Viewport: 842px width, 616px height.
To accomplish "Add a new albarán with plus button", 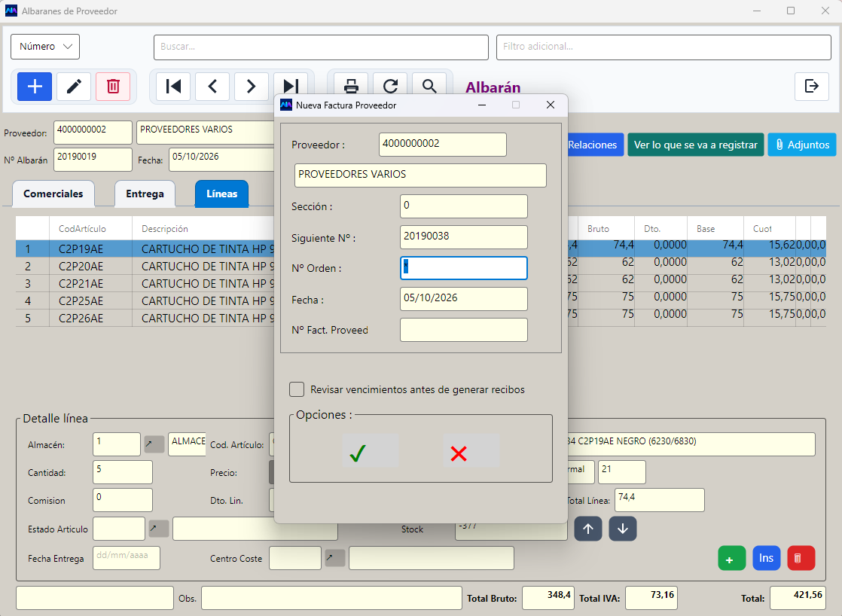I will [x=35, y=87].
